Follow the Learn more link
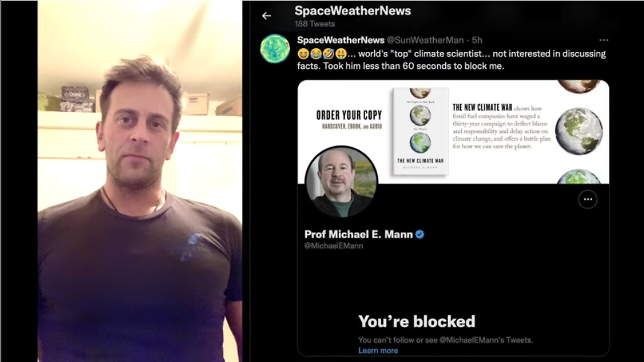This screenshot has width=644, height=362. coord(378,350)
